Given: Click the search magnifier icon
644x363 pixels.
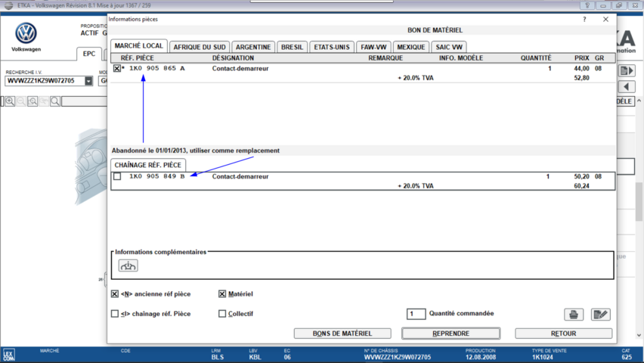Looking at the screenshot, I should [55, 101].
